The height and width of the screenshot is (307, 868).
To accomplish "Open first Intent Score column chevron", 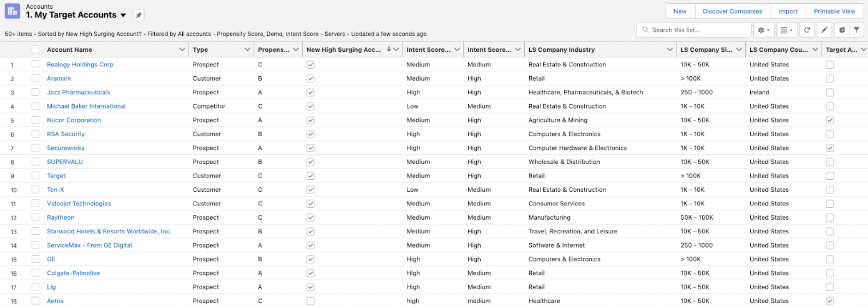I will tap(457, 49).
